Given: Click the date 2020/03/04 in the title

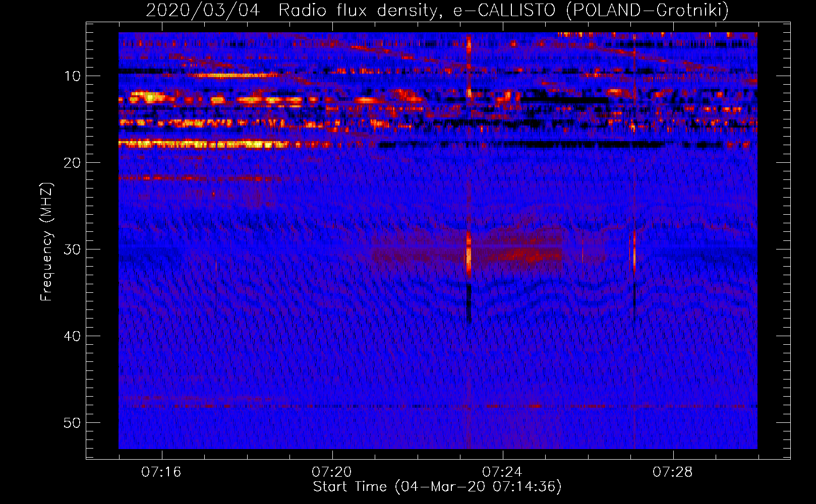Looking at the screenshot, I should pos(203,10).
